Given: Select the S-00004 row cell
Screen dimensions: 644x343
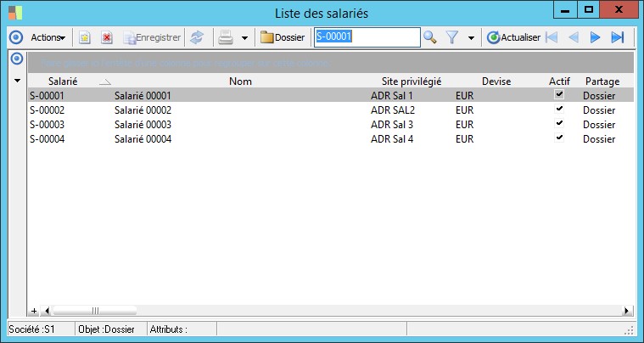Looking at the screenshot, I should [47, 139].
